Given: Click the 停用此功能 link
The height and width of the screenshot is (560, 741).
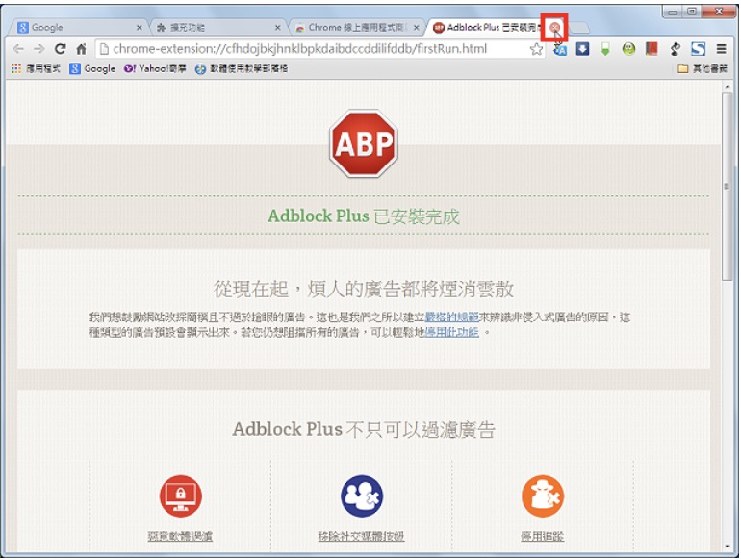Looking at the screenshot, I should [451, 332].
